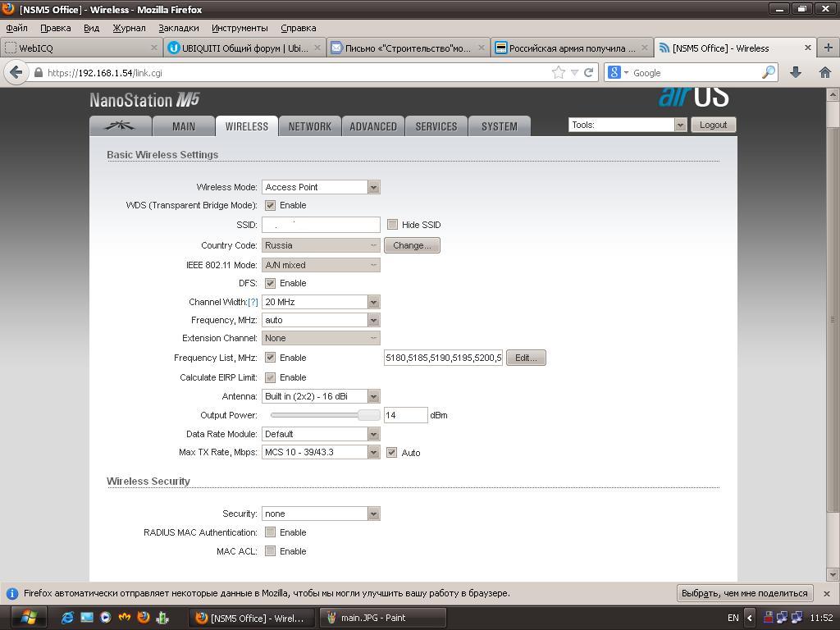
Task: Open a new Firefox tab with plus icon
Action: 829,48
